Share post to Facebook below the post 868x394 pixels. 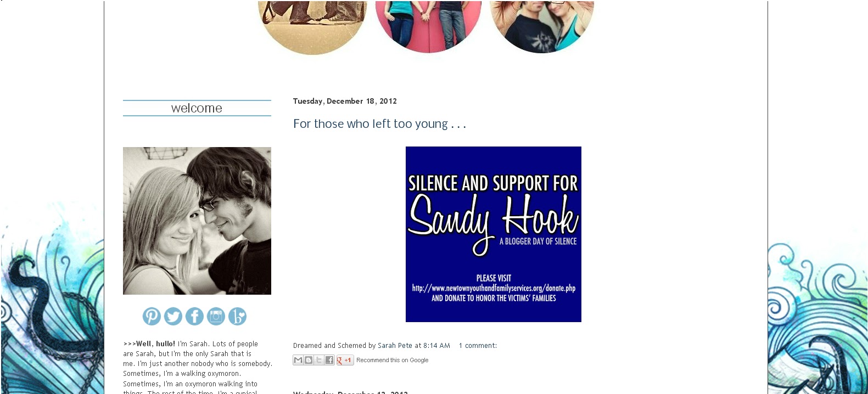[x=329, y=360]
